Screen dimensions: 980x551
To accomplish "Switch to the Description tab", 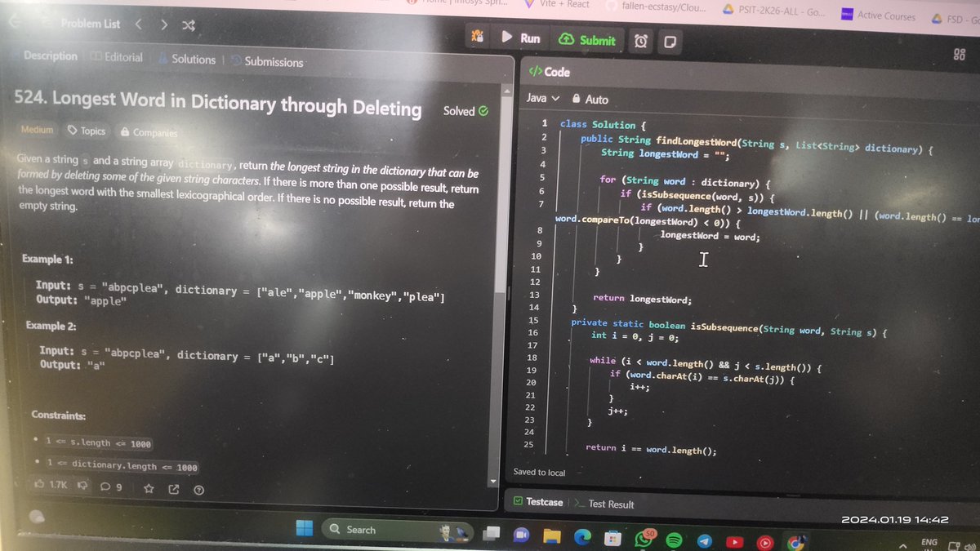I will click(x=50, y=56).
